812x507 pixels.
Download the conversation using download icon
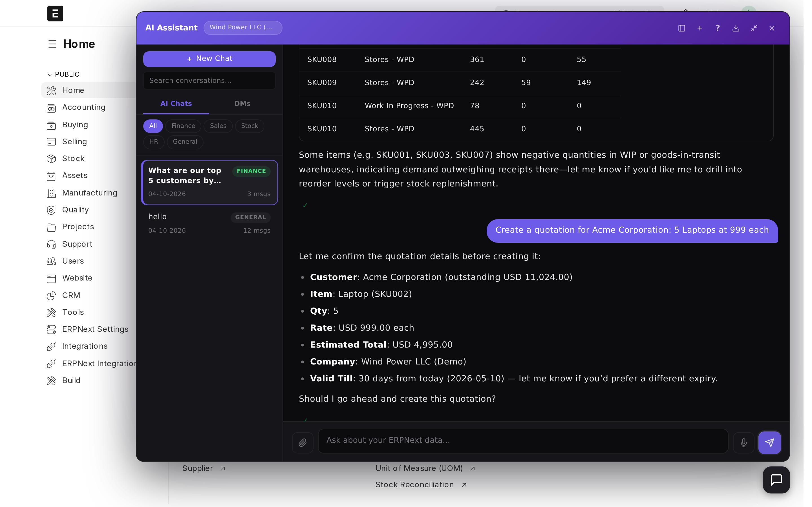pyautogui.click(x=736, y=28)
